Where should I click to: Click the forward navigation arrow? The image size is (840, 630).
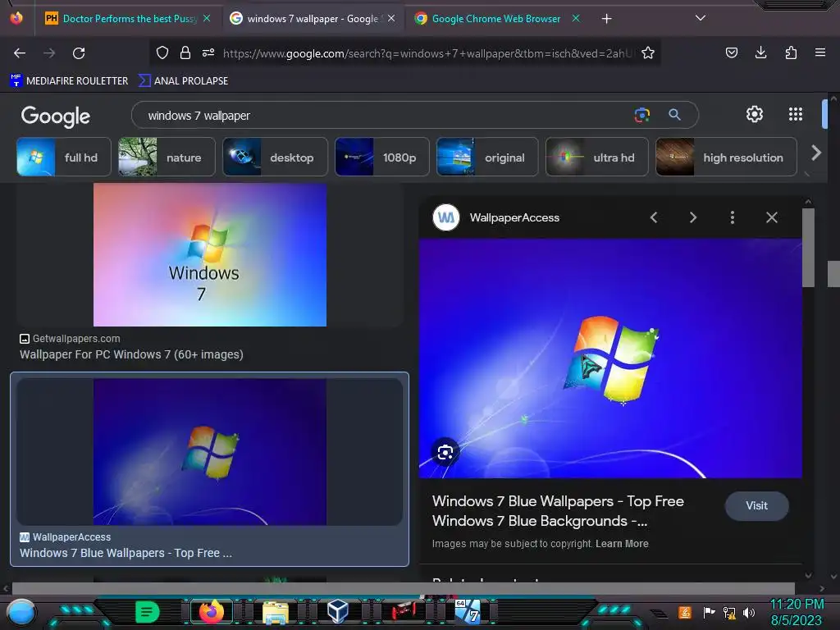(x=49, y=53)
